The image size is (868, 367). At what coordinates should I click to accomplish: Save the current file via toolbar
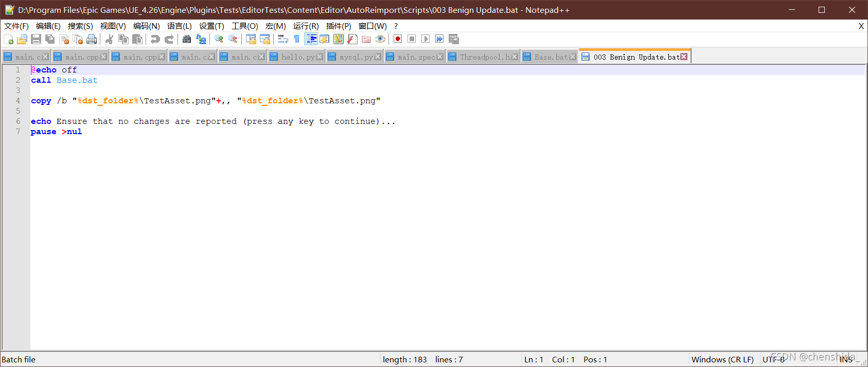36,39
